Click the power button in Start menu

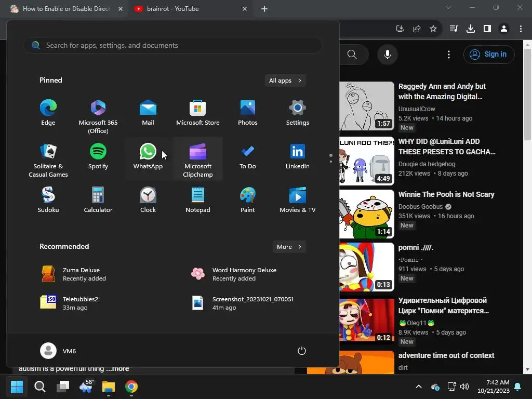click(302, 351)
